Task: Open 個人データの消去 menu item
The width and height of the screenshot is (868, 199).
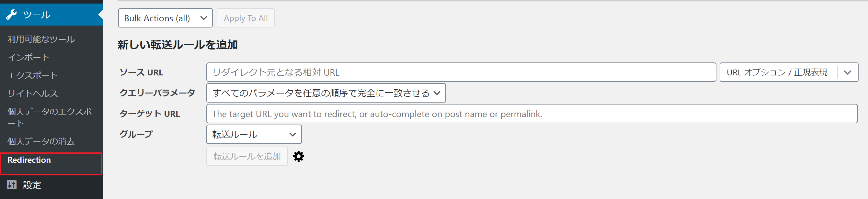Action: pos(41,141)
